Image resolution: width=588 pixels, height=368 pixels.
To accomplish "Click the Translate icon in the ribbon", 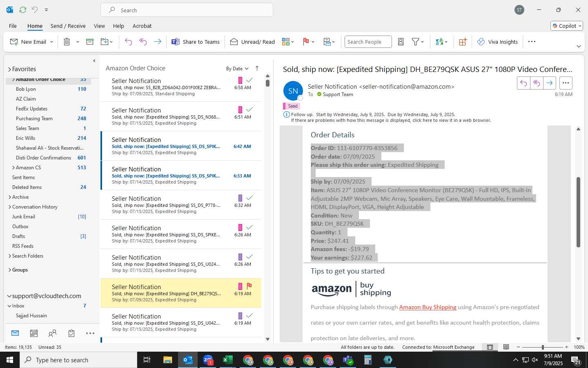I will tap(439, 42).
